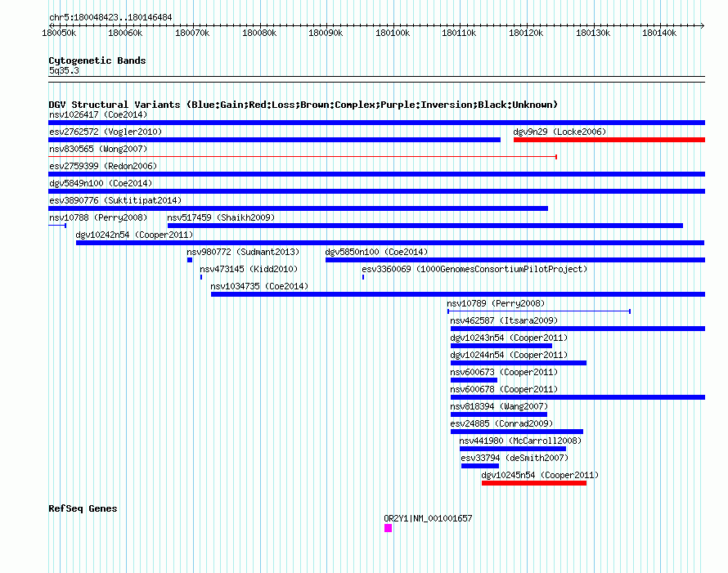
Task: Click the nsv10789 thin blue interval line
Action: [x=539, y=311]
